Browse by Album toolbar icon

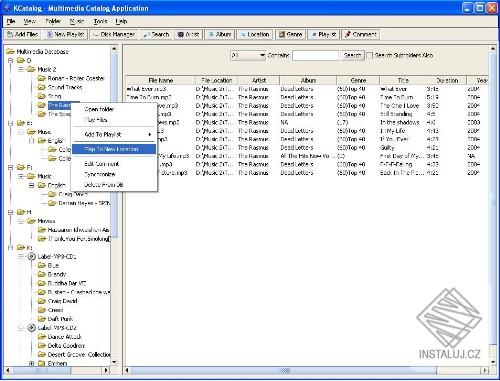pyautogui.click(x=220, y=34)
